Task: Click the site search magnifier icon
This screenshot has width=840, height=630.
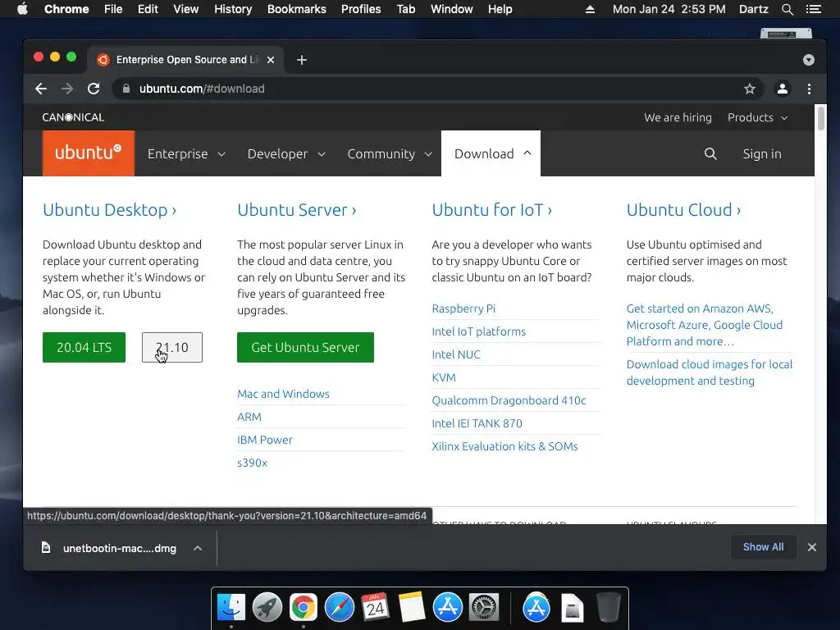Action: tap(710, 153)
